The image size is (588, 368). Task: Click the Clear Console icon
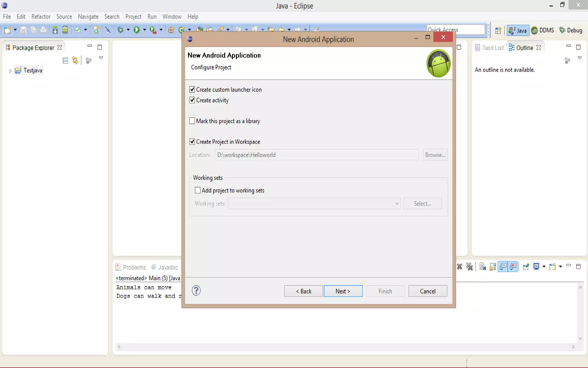coord(482,267)
